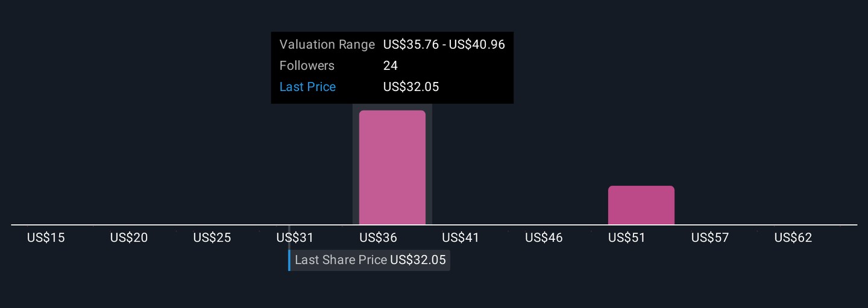868x308 pixels.
Task: Click the US$25 axis tick label
Action: tap(212, 238)
